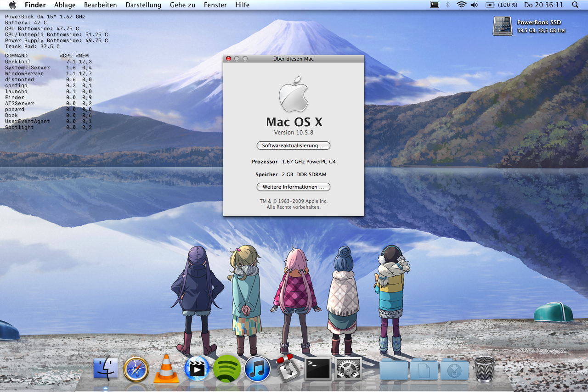Click the TM & © 1983–2009 Apple Inc. text
This screenshot has height=392, width=588.
pos(294,201)
